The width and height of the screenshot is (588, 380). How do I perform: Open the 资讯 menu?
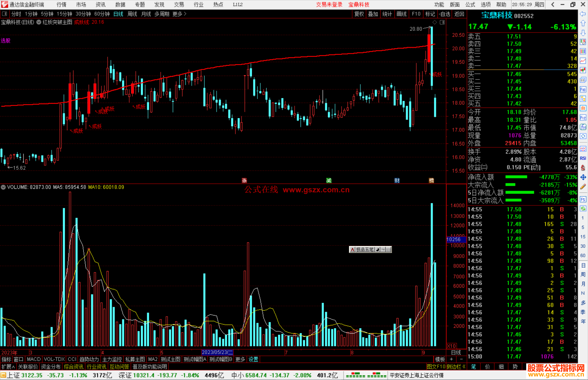[x=100, y=5]
